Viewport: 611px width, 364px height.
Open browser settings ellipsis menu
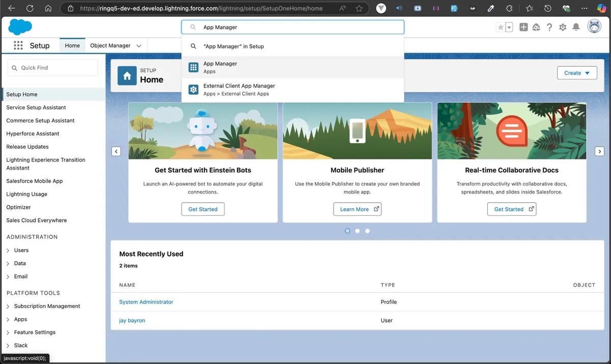point(584,8)
